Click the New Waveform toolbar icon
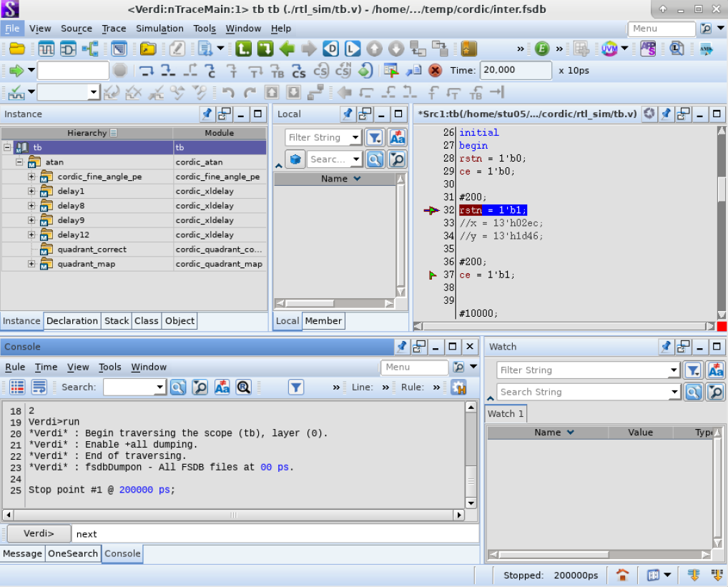 tap(46, 48)
